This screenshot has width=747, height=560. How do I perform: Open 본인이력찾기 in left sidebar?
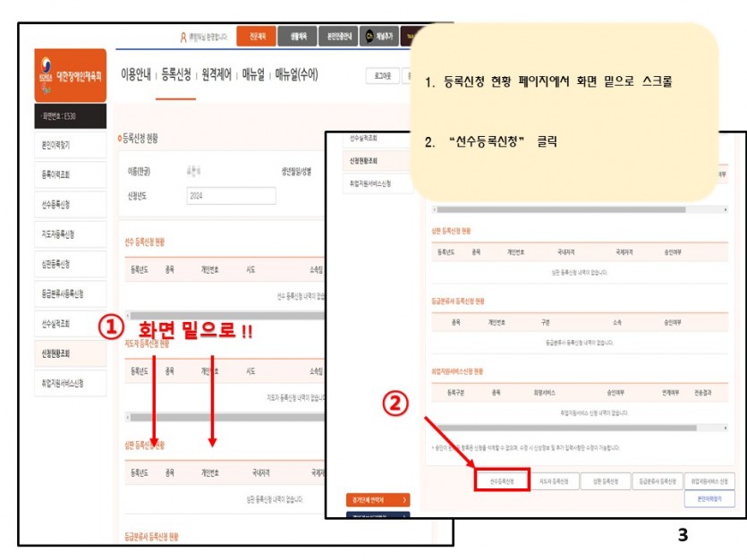coord(56,144)
